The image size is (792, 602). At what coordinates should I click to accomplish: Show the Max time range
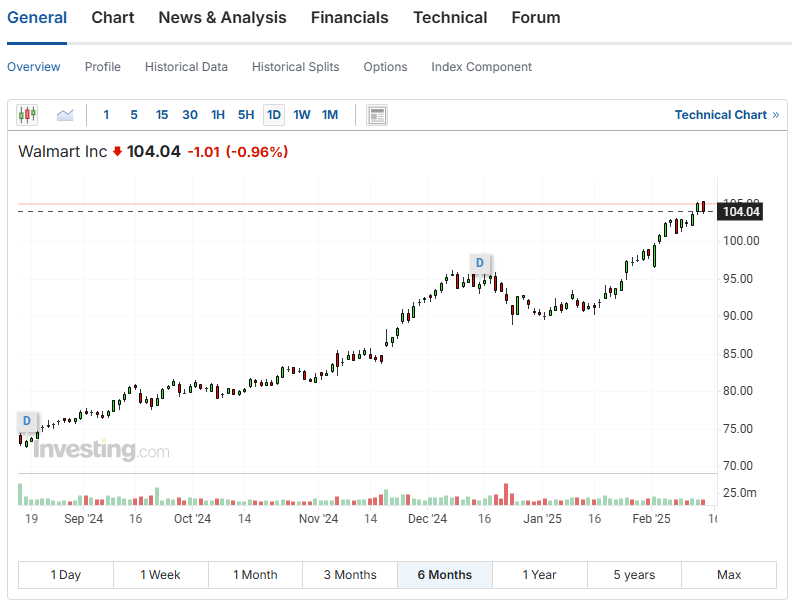coord(729,575)
